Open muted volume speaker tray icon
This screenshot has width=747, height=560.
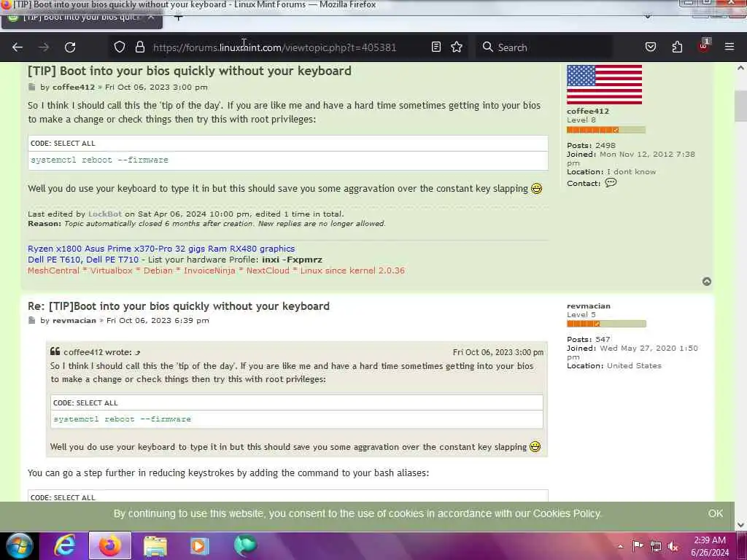673,546
